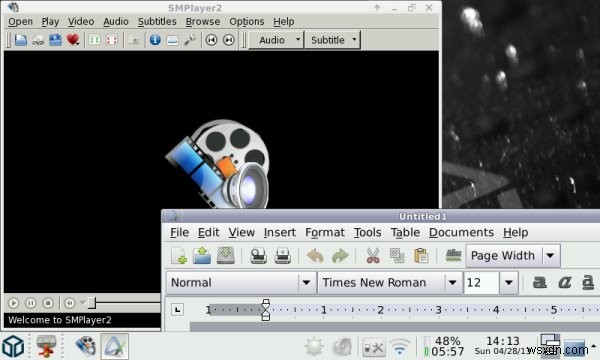The height and width of the screenshot is (360, 600).
Task: Click the stop button in SMPlayer2 controls
Action: click(x=48, y=303)
